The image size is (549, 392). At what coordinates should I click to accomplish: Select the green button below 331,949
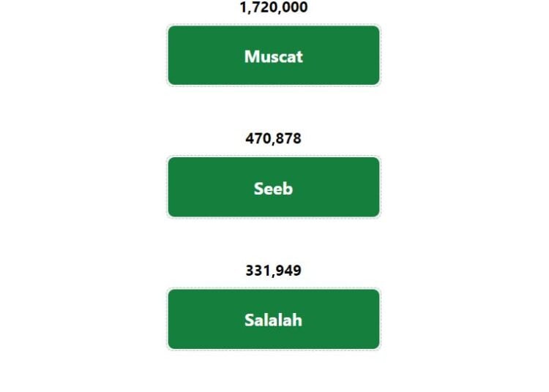pos(274,319)
